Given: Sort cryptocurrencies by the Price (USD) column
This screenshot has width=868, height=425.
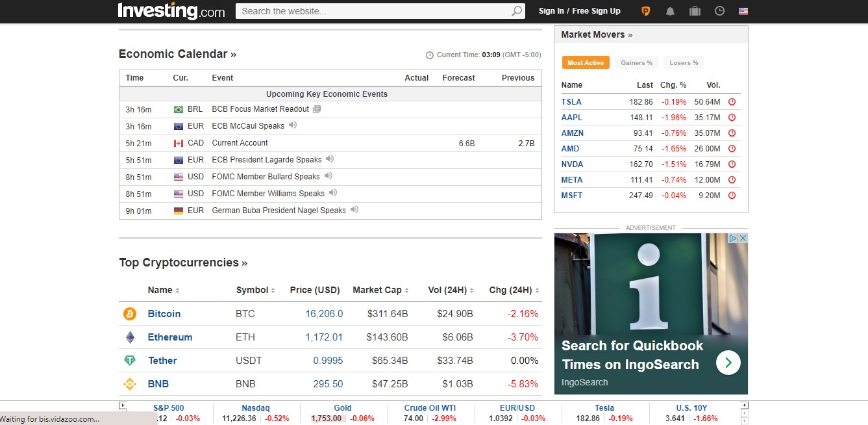Looking at the screenshot, I should pyautogui.click(x=315, y=290).
